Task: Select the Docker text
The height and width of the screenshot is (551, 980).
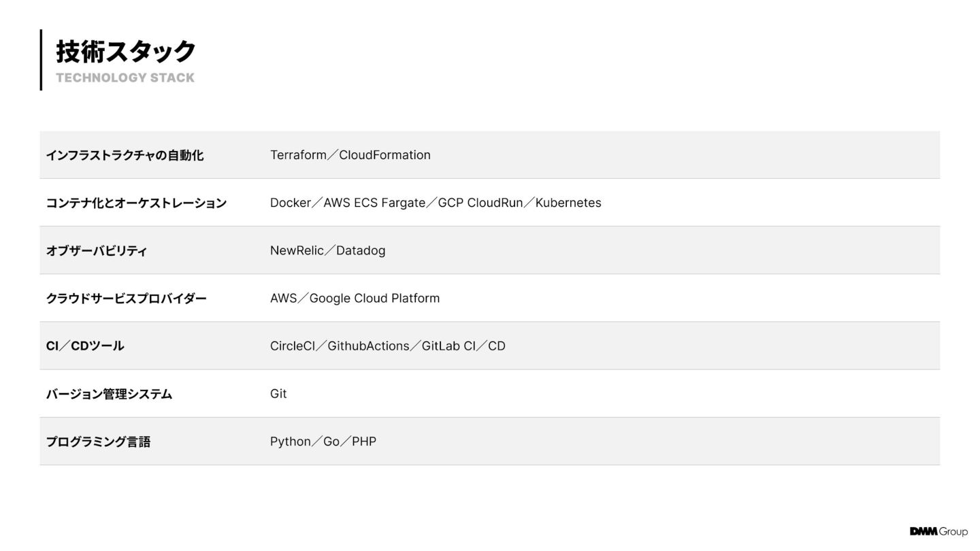Action: click(x=290, y=203)
